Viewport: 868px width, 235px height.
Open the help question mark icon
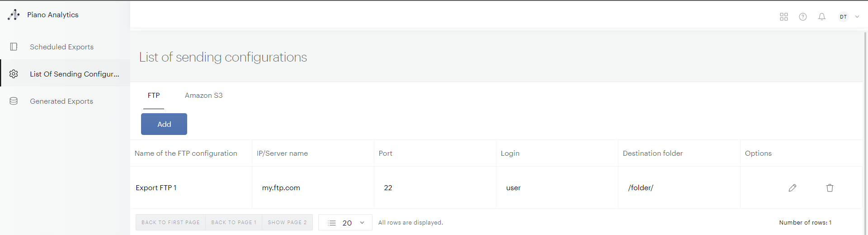[x=803, y=17]
